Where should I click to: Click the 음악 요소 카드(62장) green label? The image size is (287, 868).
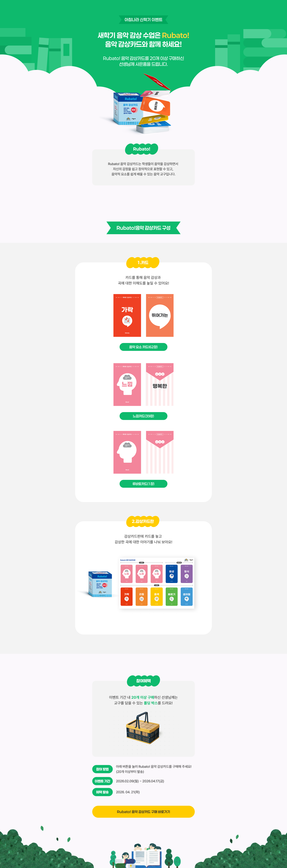click(143, 347)
